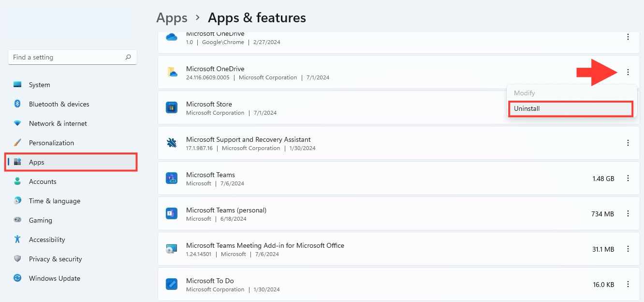The image size is (644, 302).
Task: Click the Time & language globe icon
Action: point(17,201)
